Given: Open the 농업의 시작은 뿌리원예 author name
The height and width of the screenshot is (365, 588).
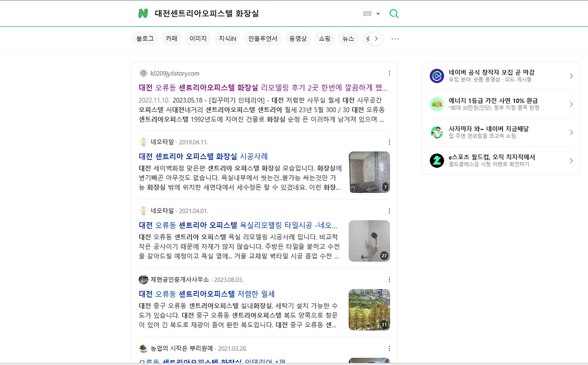Looking at the screenshot, I should (x=182, y=348).
